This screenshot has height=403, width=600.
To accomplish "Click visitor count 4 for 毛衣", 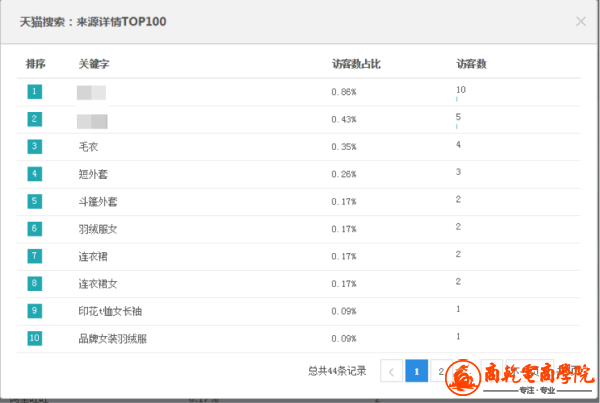I will (x=458, y=144).
